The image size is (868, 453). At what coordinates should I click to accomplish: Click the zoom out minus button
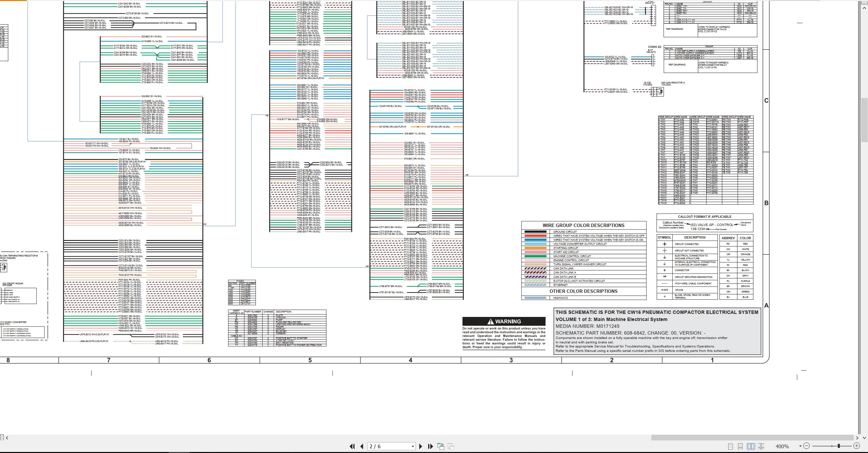(x=806, y=446)
